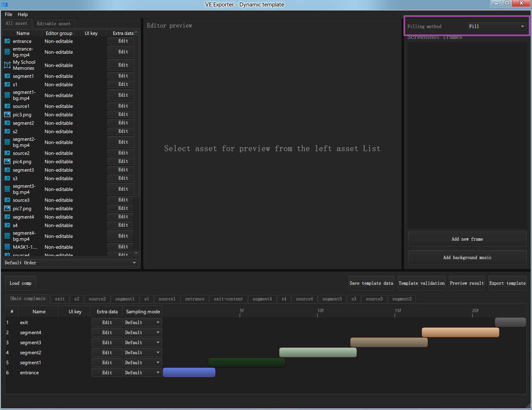
Task: Select the blue entrance clip on timeline
Action: (x=189, y=373)
